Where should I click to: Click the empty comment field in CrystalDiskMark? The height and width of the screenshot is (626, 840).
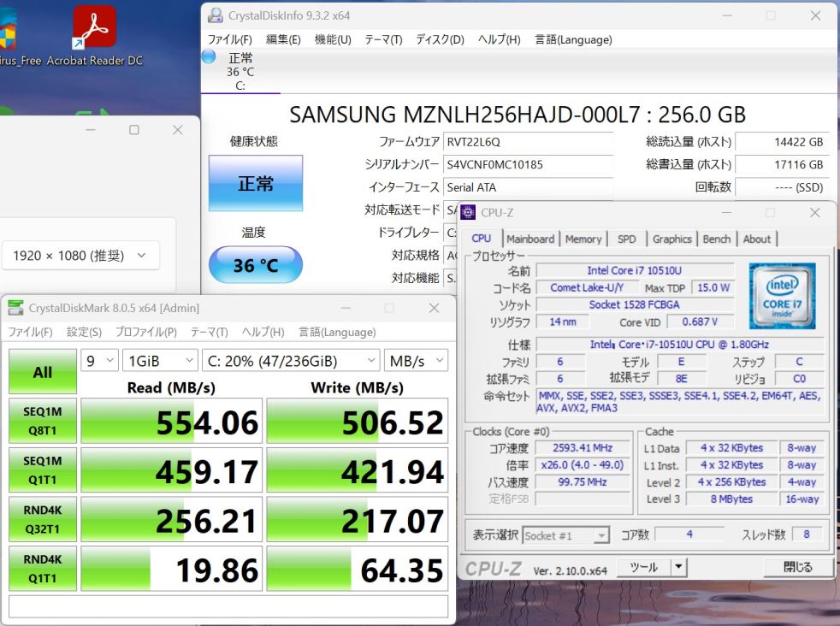pos(228,606)
